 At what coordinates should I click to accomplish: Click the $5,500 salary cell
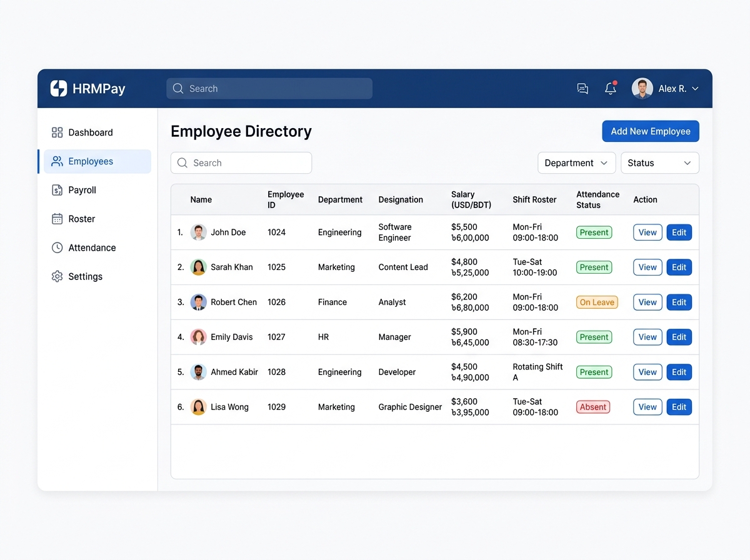click(464, 227)
